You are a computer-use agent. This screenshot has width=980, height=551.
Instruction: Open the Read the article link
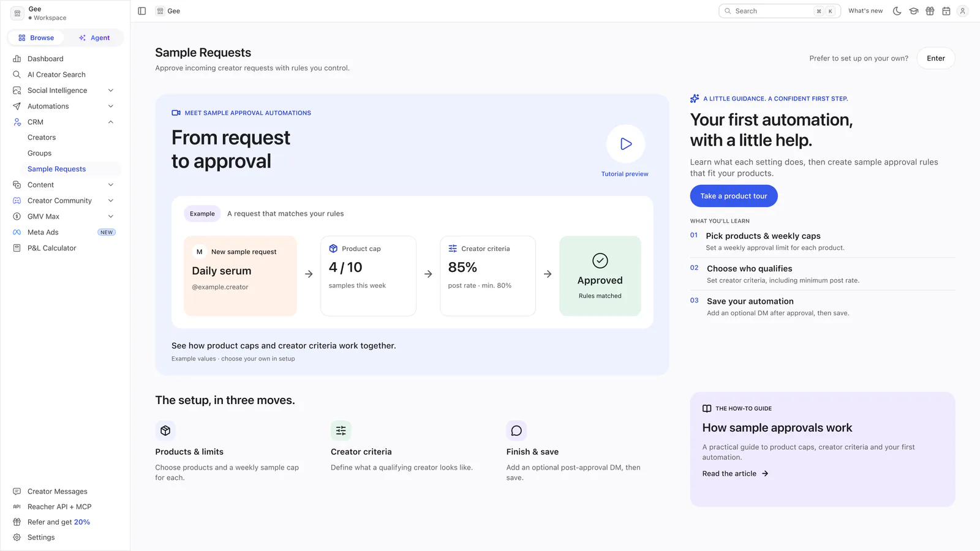coord(735,474)
